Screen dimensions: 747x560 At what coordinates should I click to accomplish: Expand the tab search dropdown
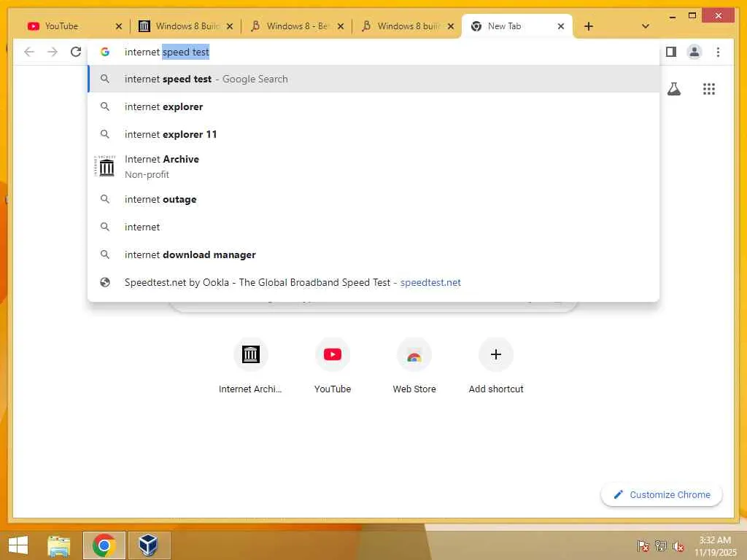pos(646,26)
